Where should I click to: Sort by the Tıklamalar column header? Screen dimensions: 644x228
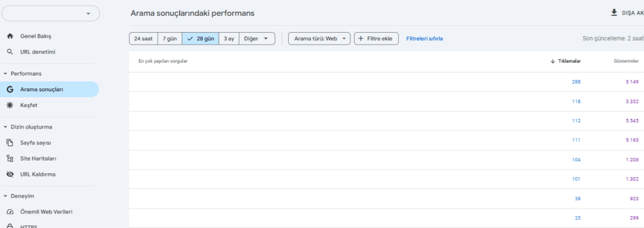coord(569,61)
